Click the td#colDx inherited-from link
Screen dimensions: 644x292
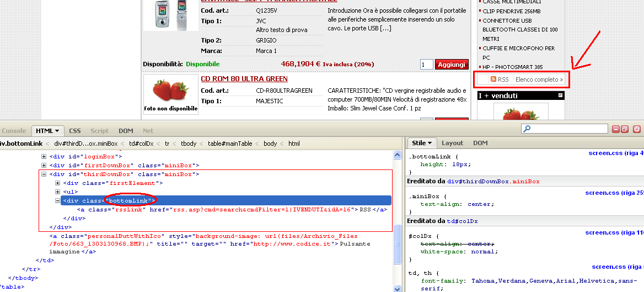click(463, 221)
